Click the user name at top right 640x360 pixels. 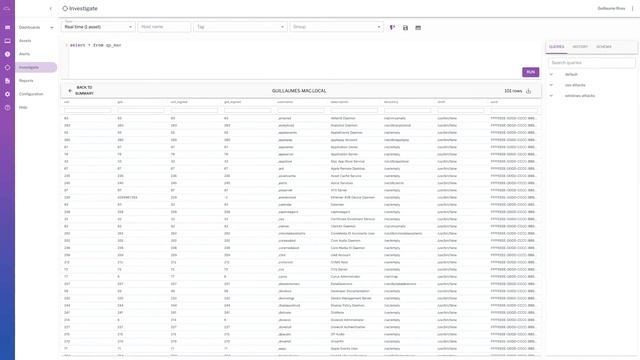(611, 8)
